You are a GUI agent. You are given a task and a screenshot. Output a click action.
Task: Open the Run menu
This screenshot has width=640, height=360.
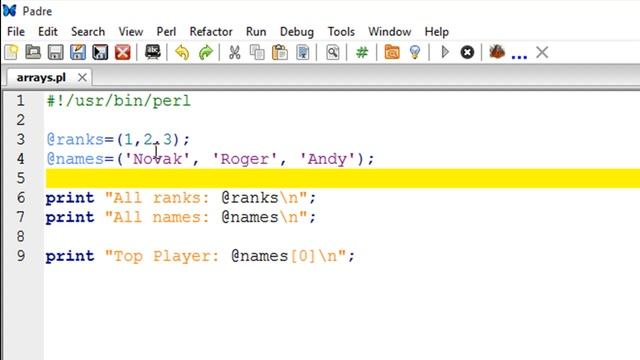point(256,32)
